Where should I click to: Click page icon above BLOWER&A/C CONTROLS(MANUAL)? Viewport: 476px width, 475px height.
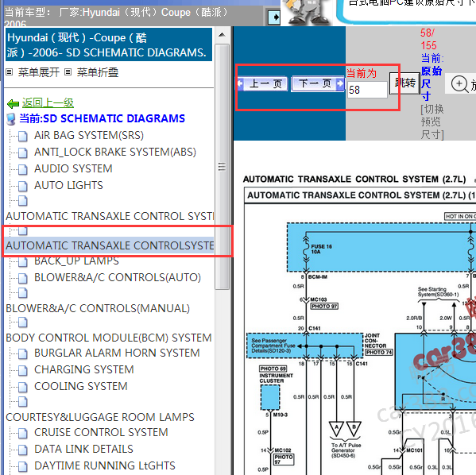[x=23, y=293]
